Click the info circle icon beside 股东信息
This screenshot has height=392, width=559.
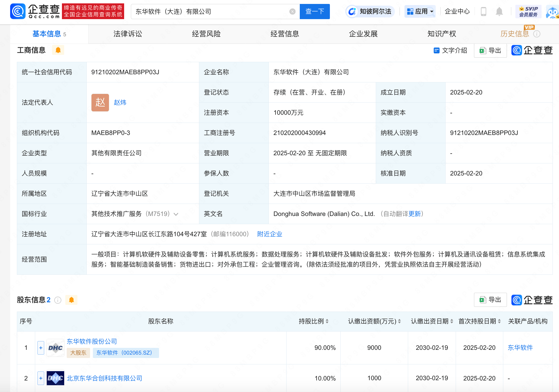58,300
